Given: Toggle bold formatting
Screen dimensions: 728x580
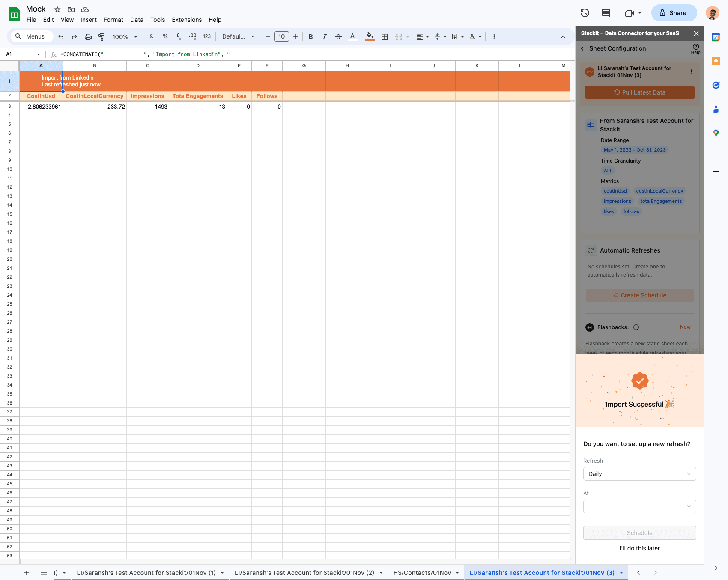Looking at the screenshot, I should [311, 37].
